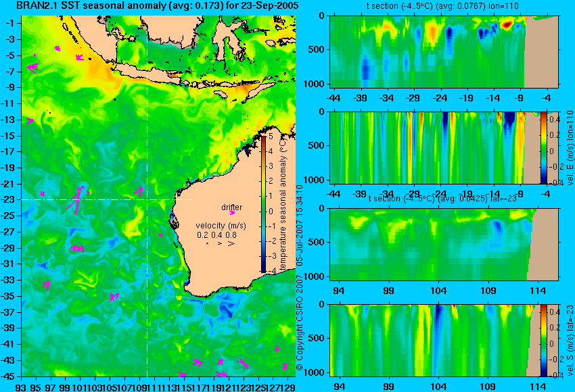Screen dimensions: 575x392
Task: Click the eastward velocity section plot
Action: click(444, 147)
